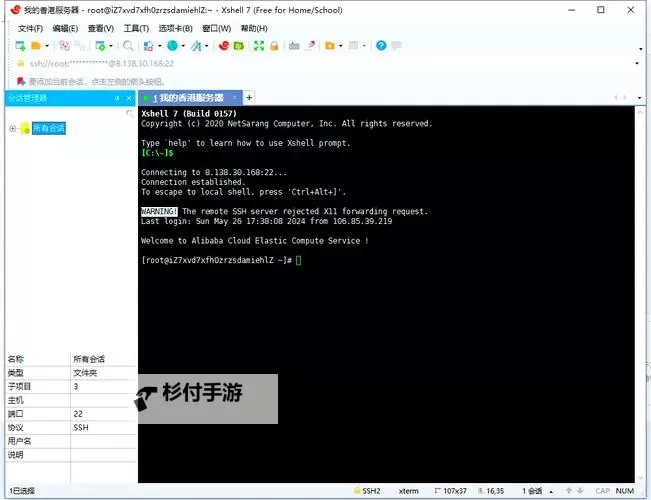Click the yellow folder Transfer icon

point(330,46)
